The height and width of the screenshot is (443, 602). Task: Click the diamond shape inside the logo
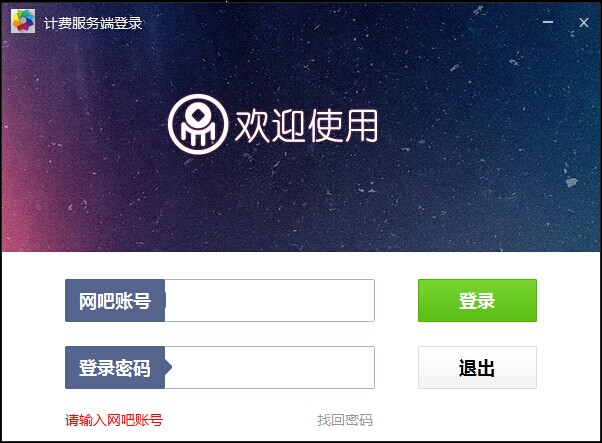(x=197, y=114)
